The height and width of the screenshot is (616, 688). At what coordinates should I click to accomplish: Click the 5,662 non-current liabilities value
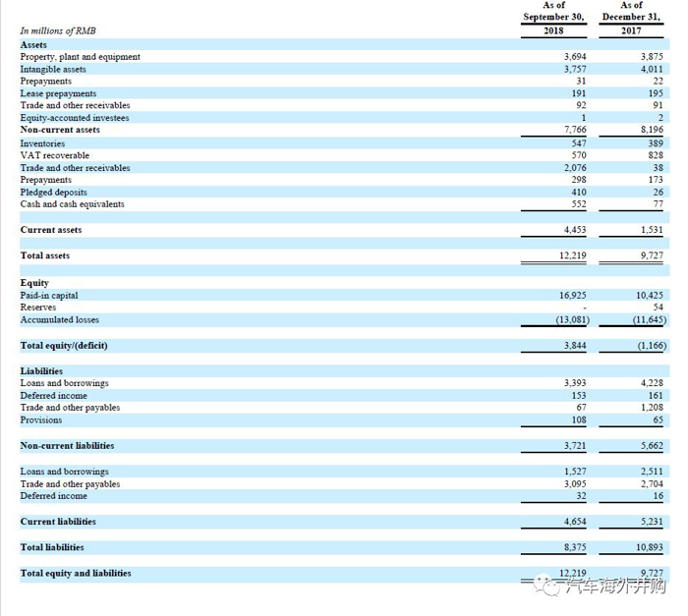(x=652, y=446)
